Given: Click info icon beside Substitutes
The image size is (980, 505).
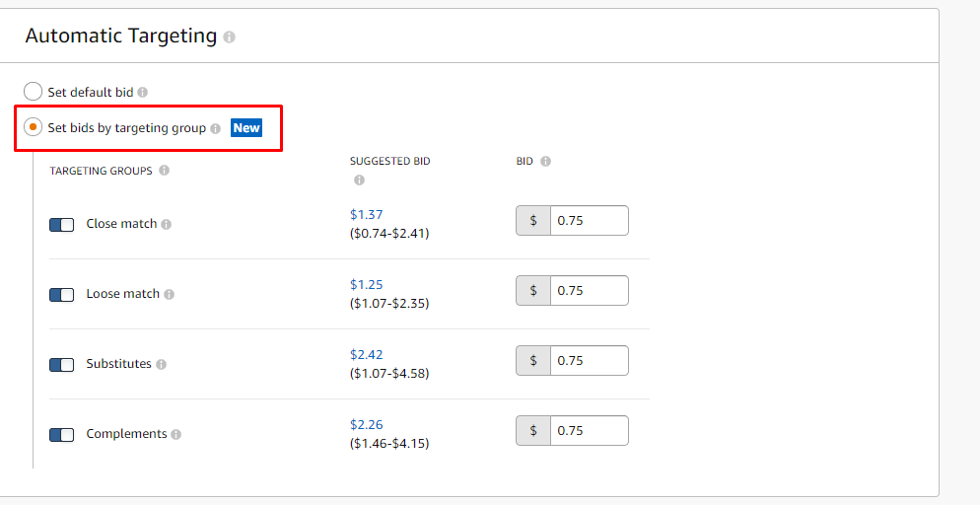Looking at the screenshot, I should click(162, 365).
